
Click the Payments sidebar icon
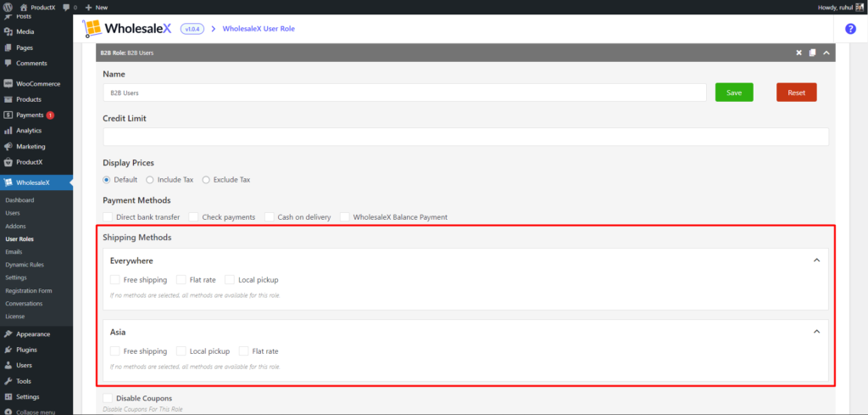8,115
